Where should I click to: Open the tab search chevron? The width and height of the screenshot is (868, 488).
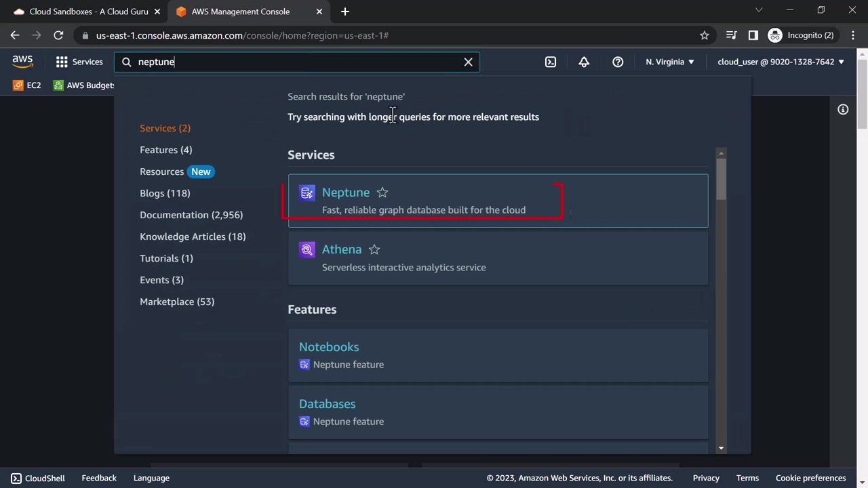[759, 10]
